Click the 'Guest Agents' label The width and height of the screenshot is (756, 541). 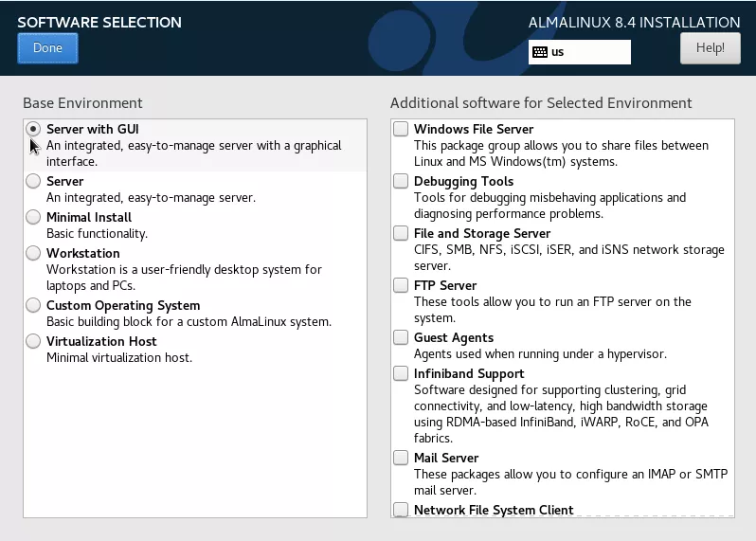pyautogui.click(x=454, y=338)
